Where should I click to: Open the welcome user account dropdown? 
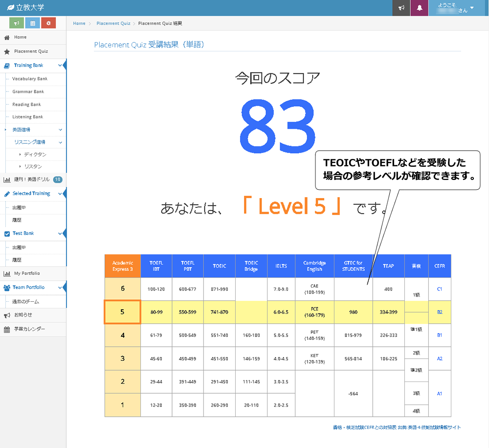click(456, 8)
